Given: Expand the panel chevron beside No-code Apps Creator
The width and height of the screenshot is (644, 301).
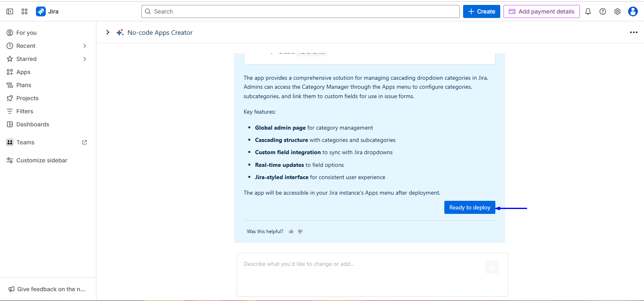Looking at the screenshot, I should click(108, 32).
